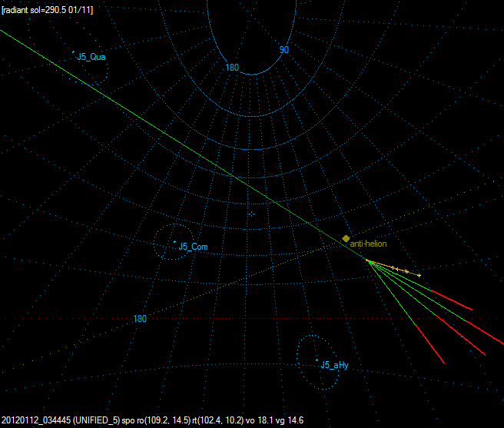Click the J5_aHy radiant label

coord(334,365)
